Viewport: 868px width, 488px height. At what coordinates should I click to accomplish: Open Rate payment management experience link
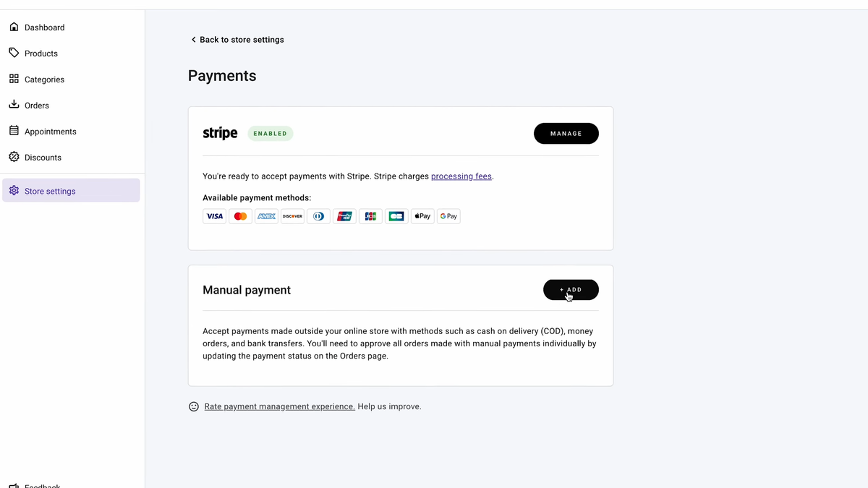coord(279,406)
